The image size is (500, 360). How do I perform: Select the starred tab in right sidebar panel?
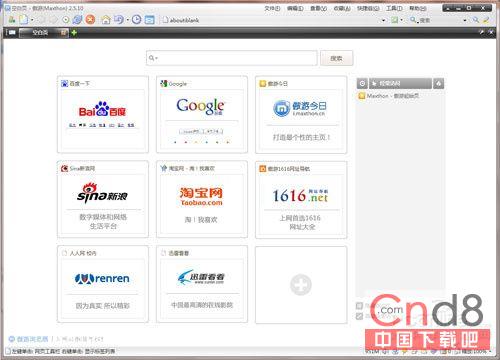(400, 83)
